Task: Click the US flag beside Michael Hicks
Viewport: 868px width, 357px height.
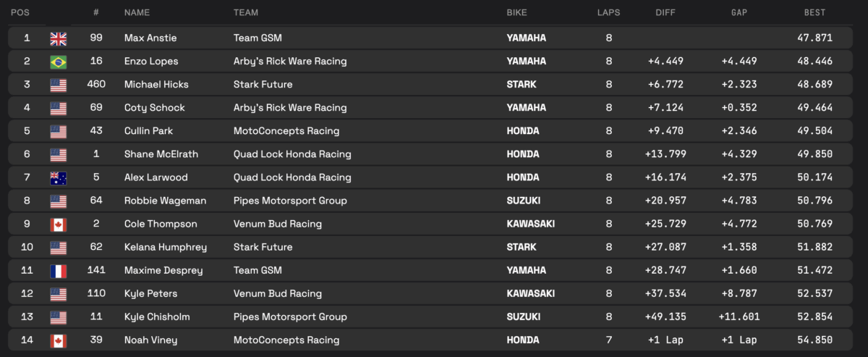Action: (x=58, y=85)
